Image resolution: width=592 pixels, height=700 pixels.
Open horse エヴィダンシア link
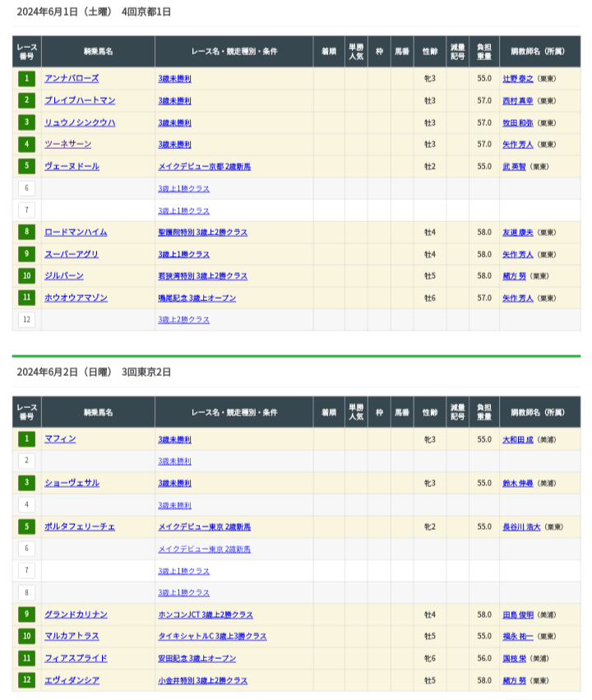pyautogui.click(x=72, y=680)
